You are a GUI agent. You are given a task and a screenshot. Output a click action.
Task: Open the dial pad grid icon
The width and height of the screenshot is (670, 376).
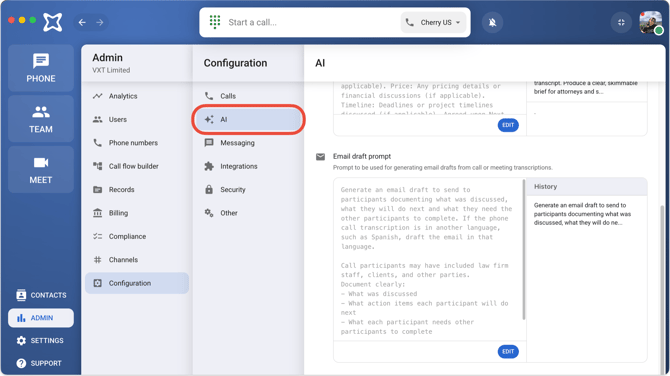click(x=215, y=22)
